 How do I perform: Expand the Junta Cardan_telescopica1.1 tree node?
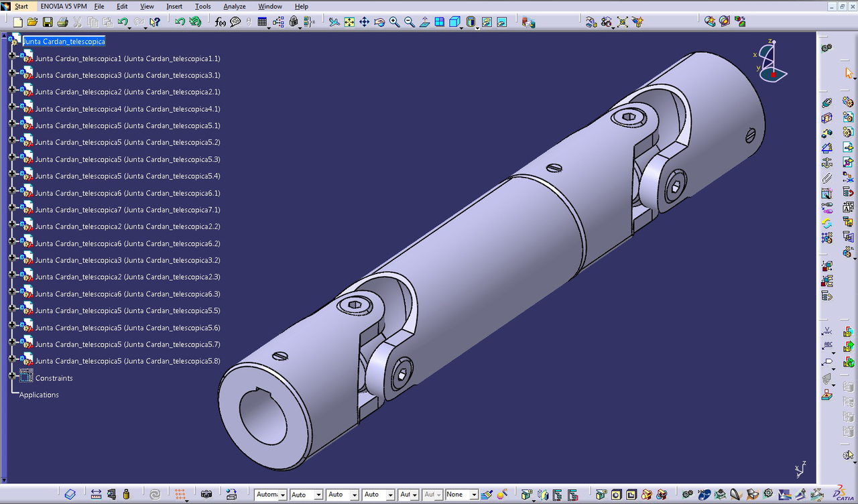pos(12,56)
